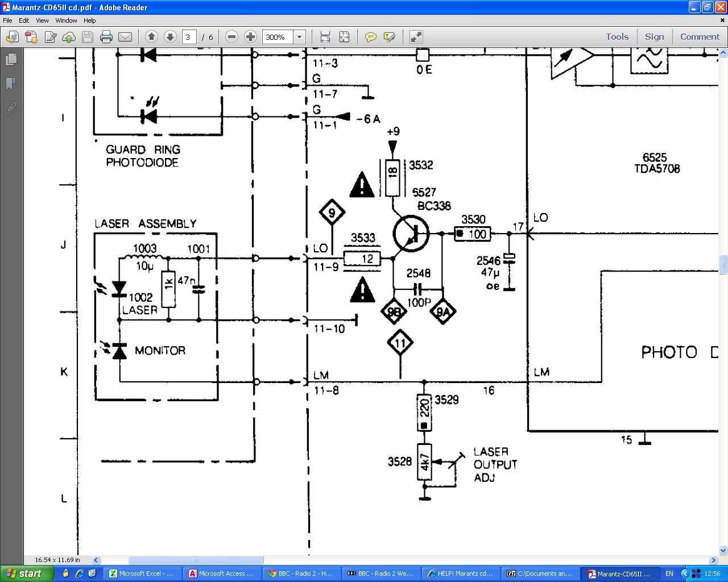Open the Sign pane
This screenshot has height=582, width=728.
pos(654,36)
